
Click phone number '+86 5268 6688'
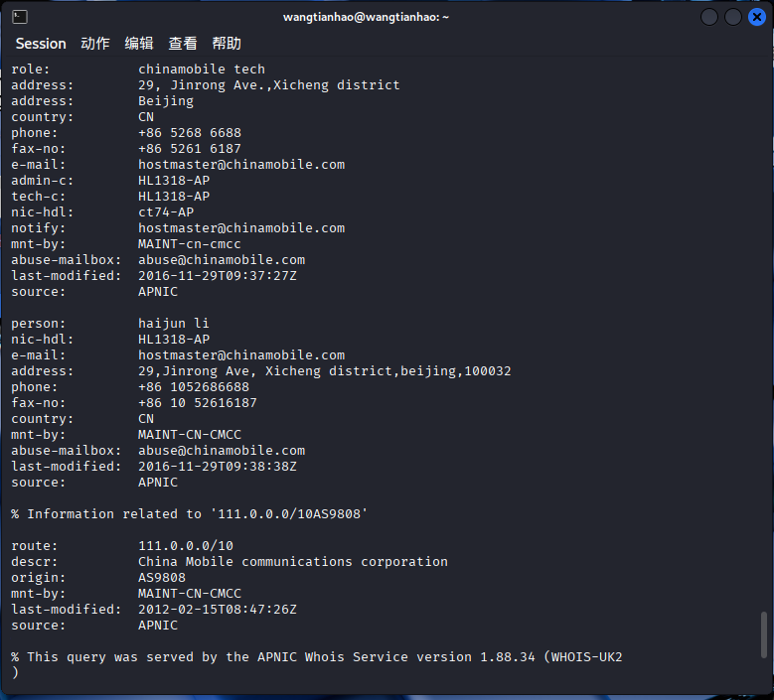pyautogui.click(x=190, y=133)
